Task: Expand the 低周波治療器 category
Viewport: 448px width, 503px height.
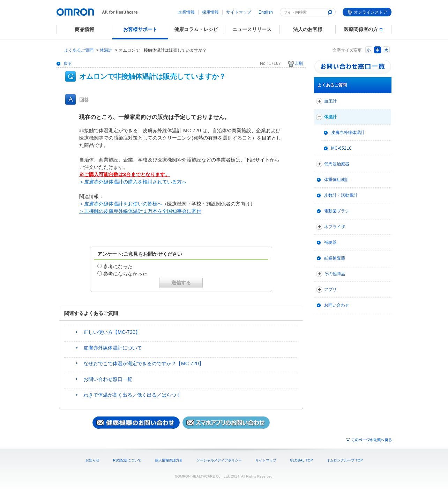Action: (x=319, y=164)
